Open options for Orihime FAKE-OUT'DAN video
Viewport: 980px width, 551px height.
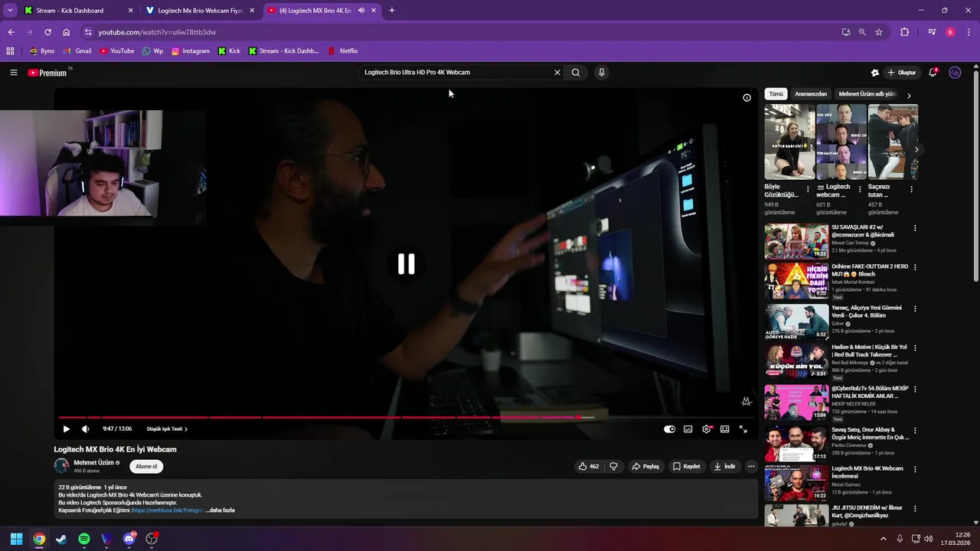915,267
